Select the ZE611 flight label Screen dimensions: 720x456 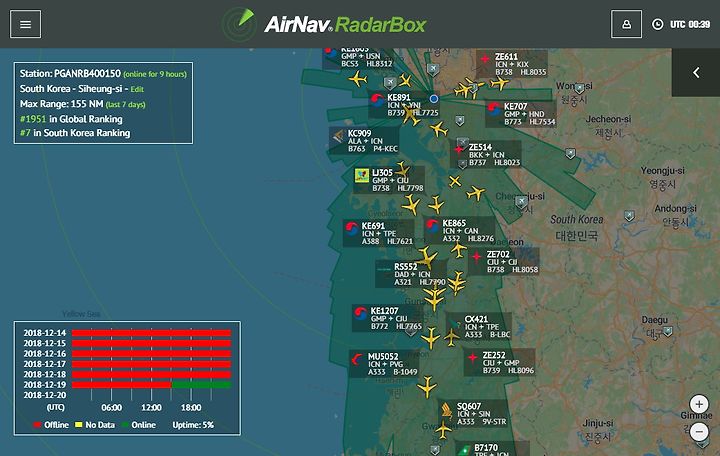pyautogui.click(x=512, y=64)
